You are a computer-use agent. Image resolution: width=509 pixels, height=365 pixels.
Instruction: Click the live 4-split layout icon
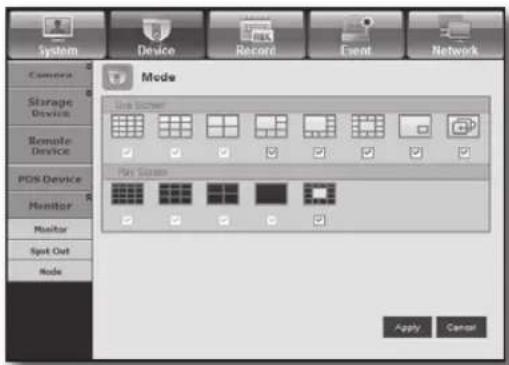pos(223,126)
